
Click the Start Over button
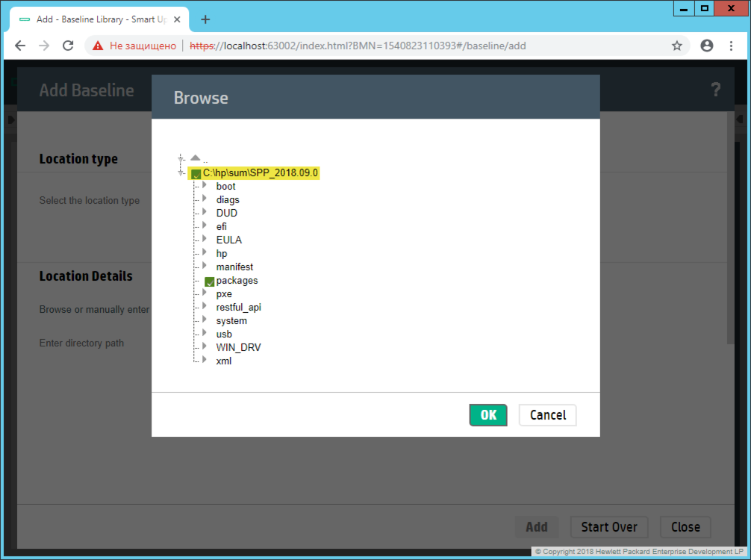pyautogui.click(x=609, y=527)
